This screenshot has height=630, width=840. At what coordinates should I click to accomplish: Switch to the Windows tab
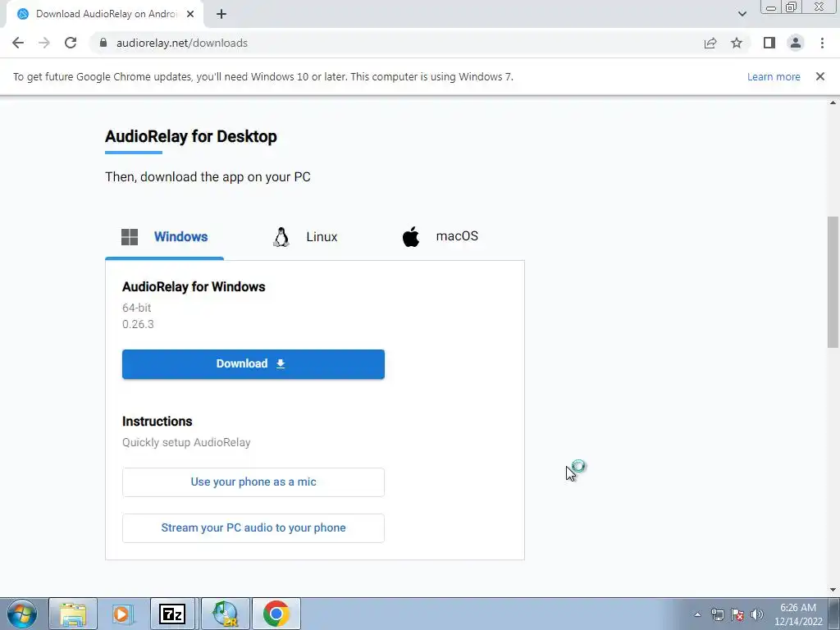point(164,237)
